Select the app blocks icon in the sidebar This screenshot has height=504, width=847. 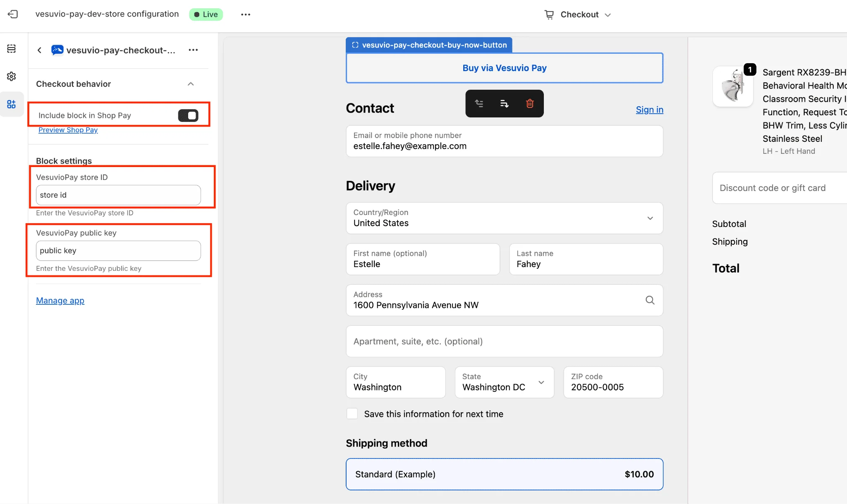[x=11, y=104]
